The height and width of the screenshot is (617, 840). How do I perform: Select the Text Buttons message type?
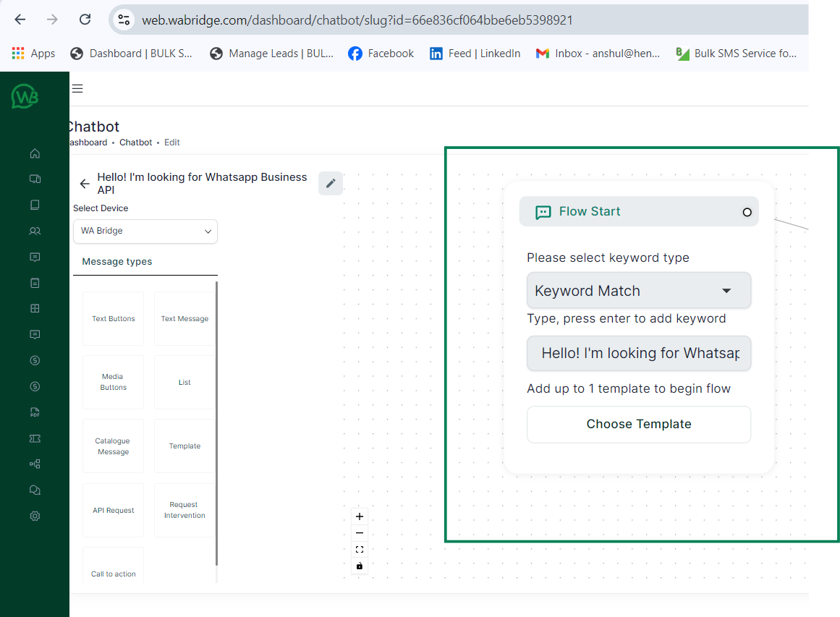tap(113, 319)
